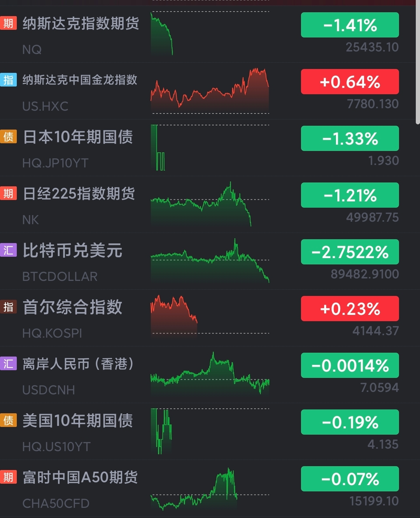Image resolution: width=420 pixels, height=518 pixels.
Task: Tap the 指 badge beside 纳斯达克中国金龙指数
Action: [8, 80]
